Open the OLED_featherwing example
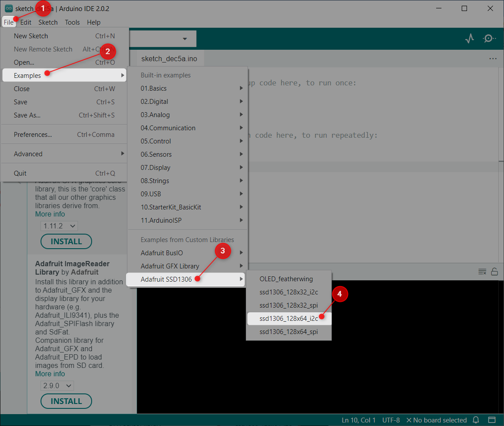 click(289, 279)
